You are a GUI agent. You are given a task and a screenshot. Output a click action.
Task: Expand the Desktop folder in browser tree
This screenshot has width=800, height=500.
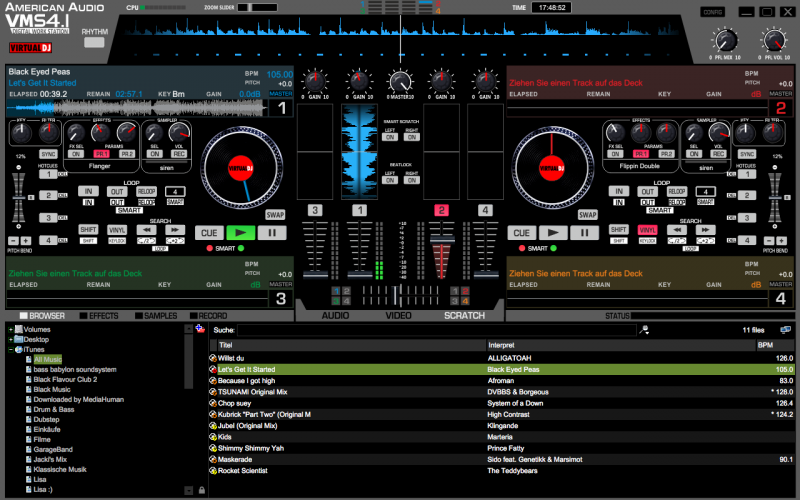click(10, 339)
